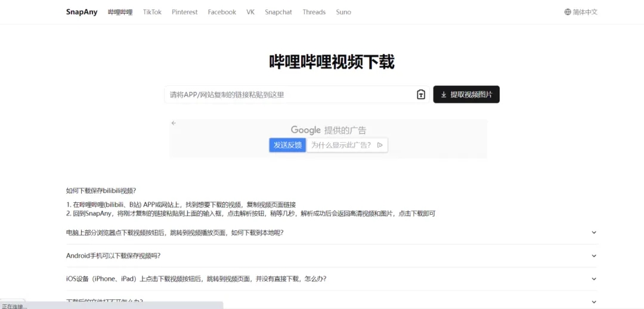Open the VK nav item
Screen dimensions: 644x309
point(250,12)
